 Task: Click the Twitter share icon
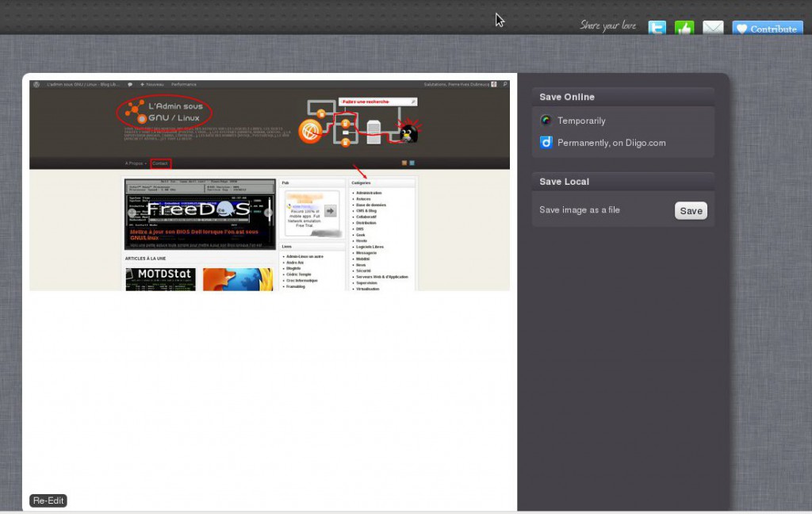click(x=657, y=28)
